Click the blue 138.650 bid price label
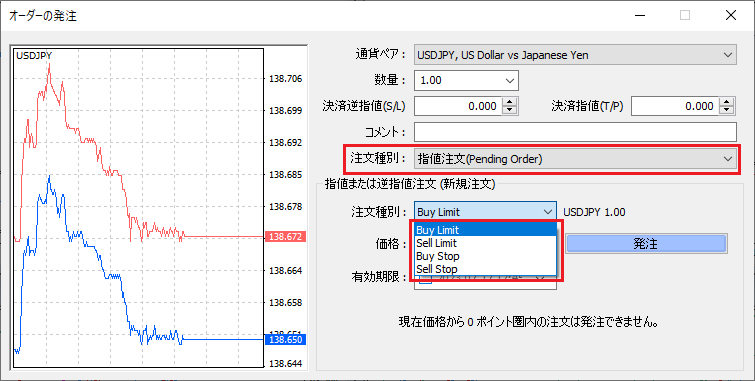Viewport: 755px width, 381px height. [286, 340]
